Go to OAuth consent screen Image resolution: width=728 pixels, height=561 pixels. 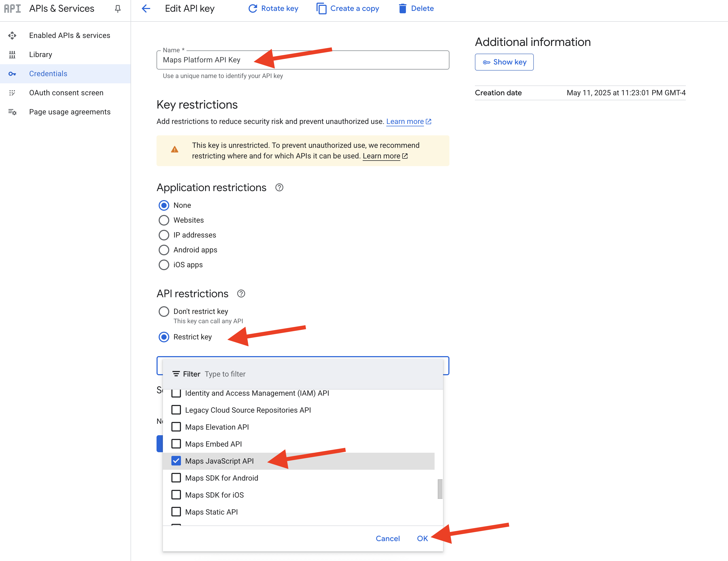click(x=66, y=93)
